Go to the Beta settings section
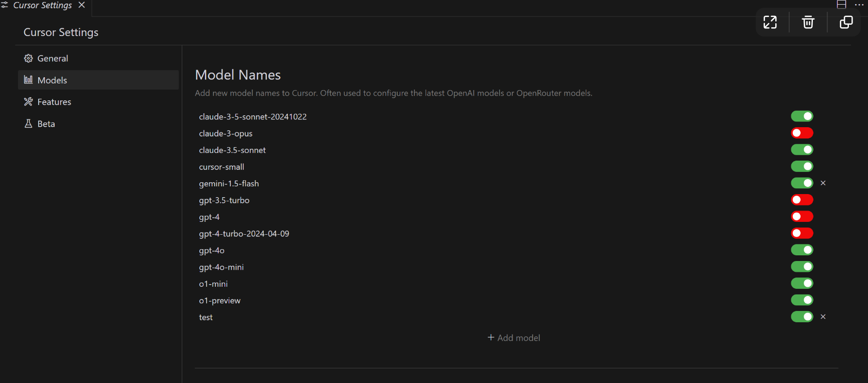The image size is (868, 383). point(46,124)
